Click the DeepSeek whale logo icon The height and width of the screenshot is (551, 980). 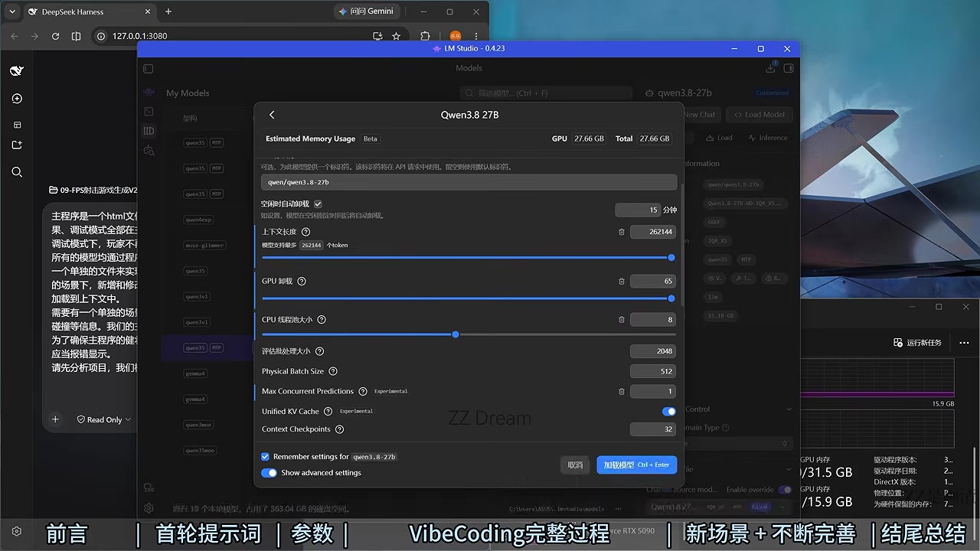click(17, 70)
